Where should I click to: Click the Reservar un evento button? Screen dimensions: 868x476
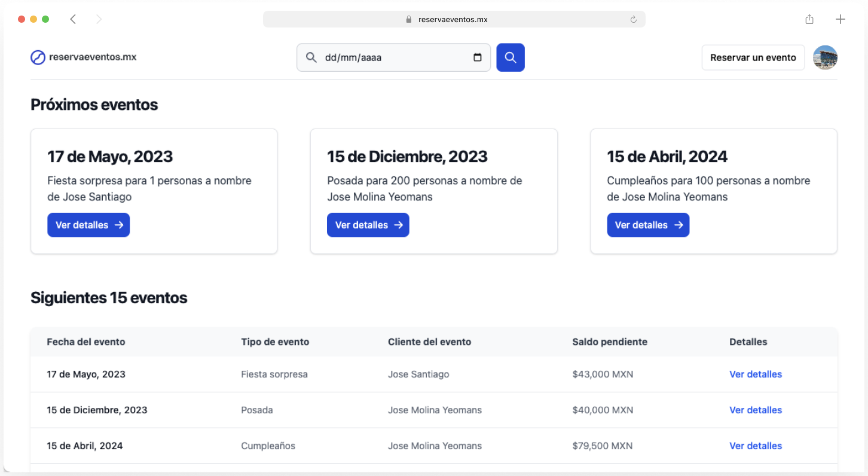click(x=753, y=57)
